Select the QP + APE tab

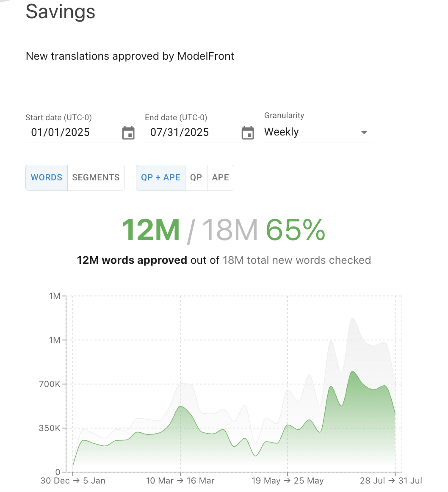[161, 177]
